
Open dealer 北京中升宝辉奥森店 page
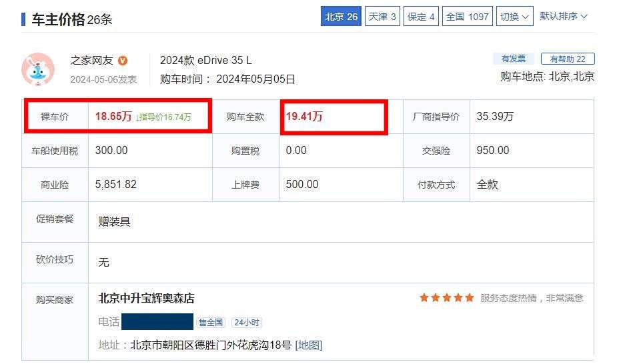pos(147,298)
